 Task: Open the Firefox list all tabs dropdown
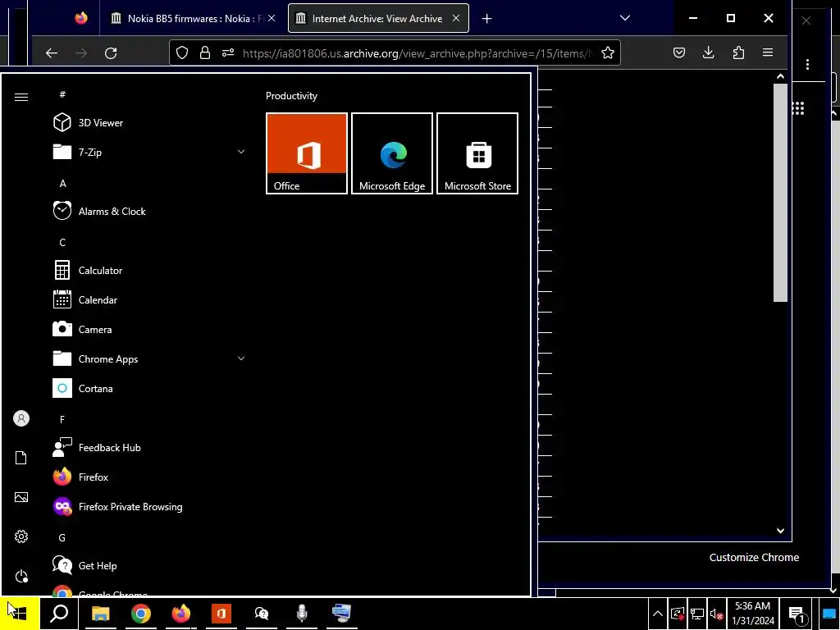pyautogui.click(x=624, y=18)
